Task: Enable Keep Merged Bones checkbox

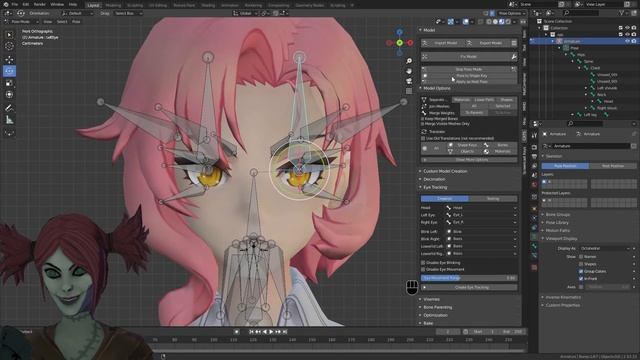Action: (423, 119)
